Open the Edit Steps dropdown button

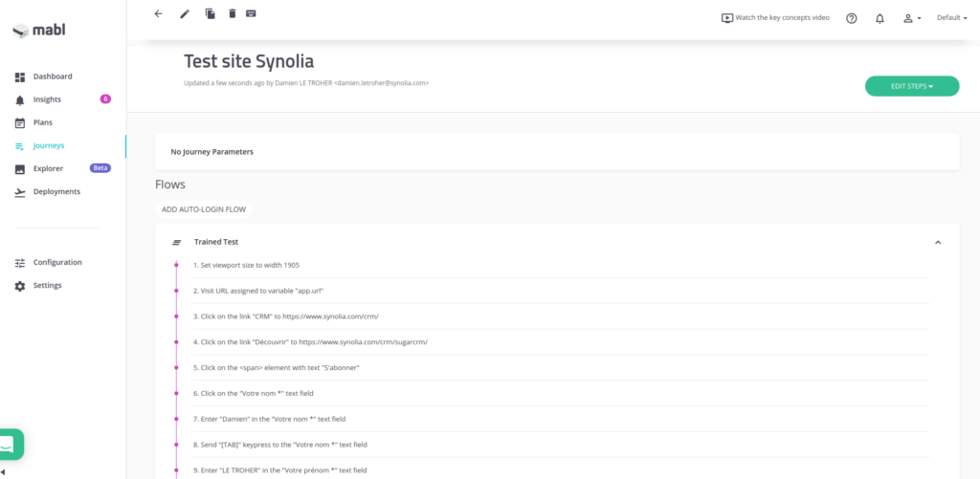[912, 86]
